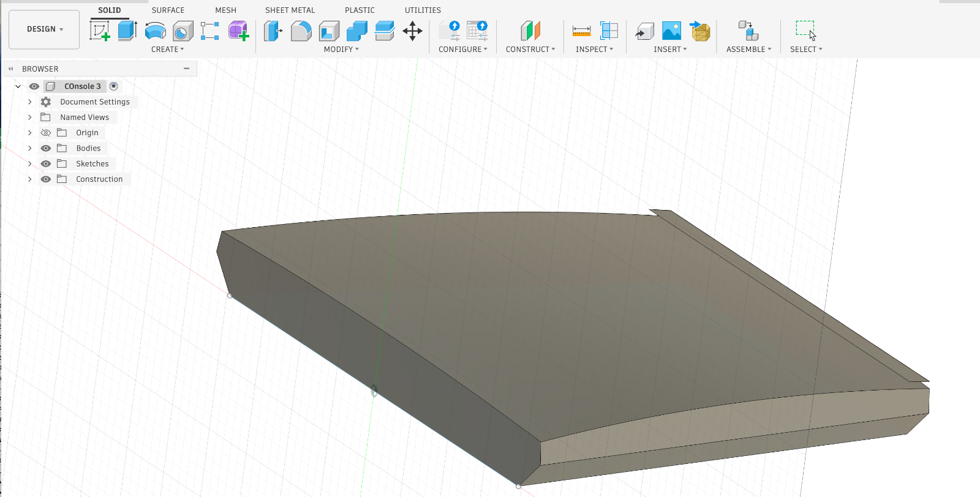The image size is (980, 497).
Task: Switch to the SURFACE tab
Action: coord(168,10)
